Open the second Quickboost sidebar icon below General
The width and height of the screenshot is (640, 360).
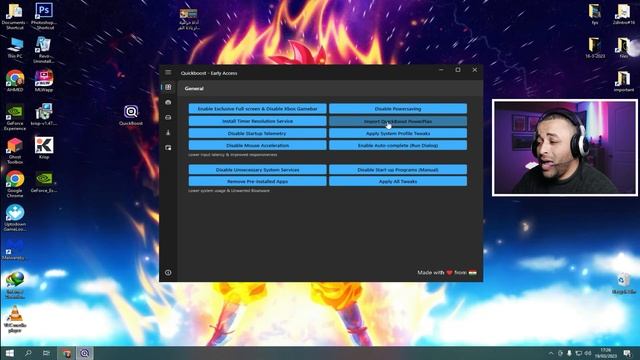pos(168,102)
